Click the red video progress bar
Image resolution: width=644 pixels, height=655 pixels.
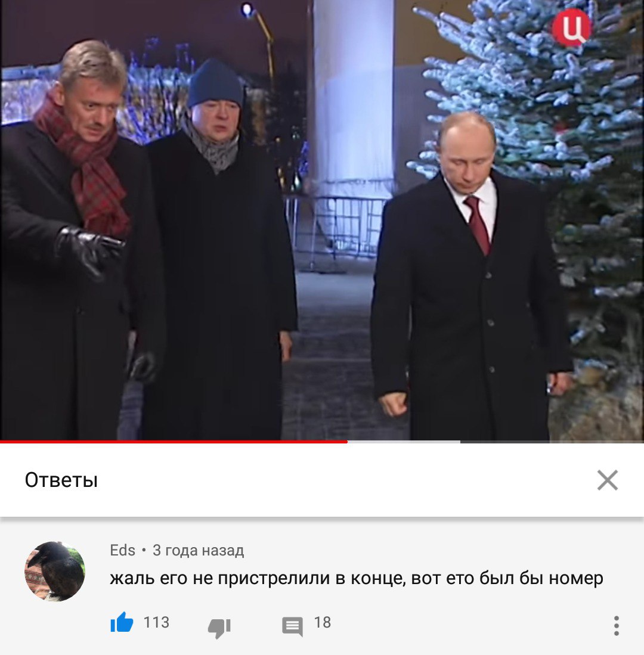tap(174, 441)
